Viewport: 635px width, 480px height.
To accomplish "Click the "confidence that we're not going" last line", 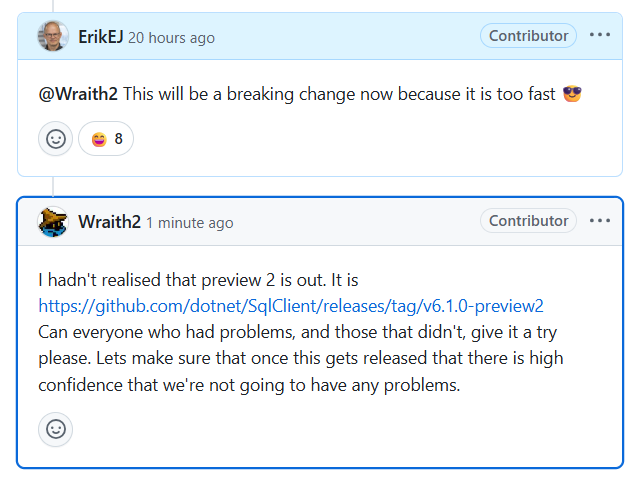I will click(249, 384).
